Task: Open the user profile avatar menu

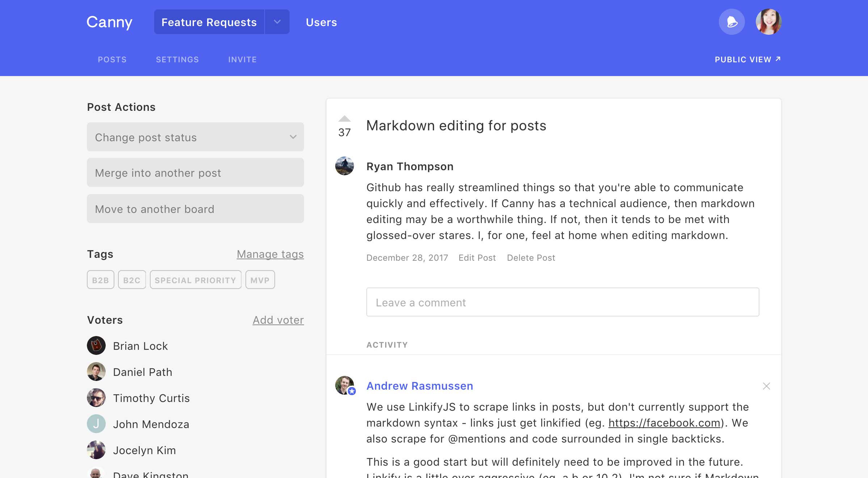Action: tap(768, 22)
